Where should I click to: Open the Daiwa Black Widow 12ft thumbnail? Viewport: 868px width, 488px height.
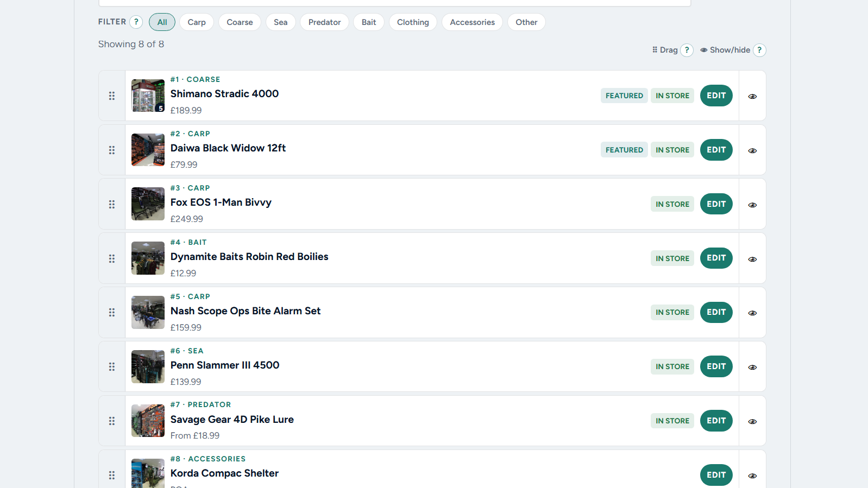tap(148, 150)
